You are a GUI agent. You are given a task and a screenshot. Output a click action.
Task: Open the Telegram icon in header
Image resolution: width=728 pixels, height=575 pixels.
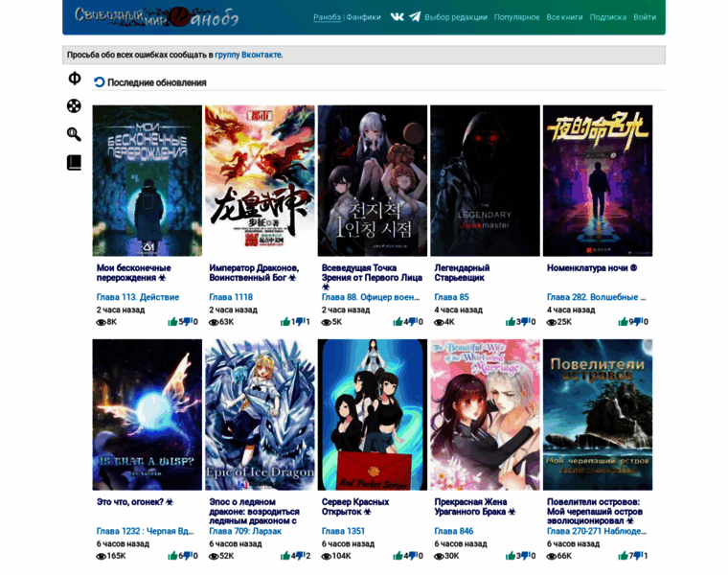coord(415,17)
